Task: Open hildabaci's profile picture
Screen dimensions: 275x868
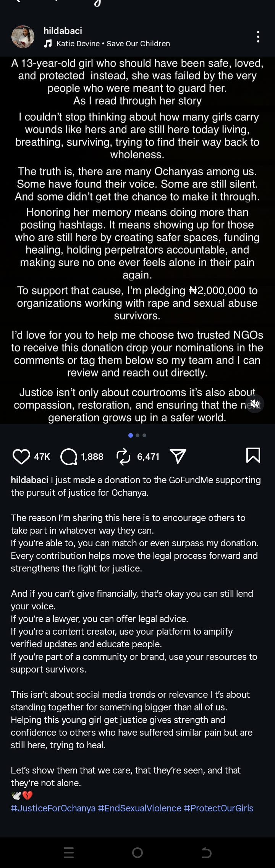Action: [x=23, y=37]
